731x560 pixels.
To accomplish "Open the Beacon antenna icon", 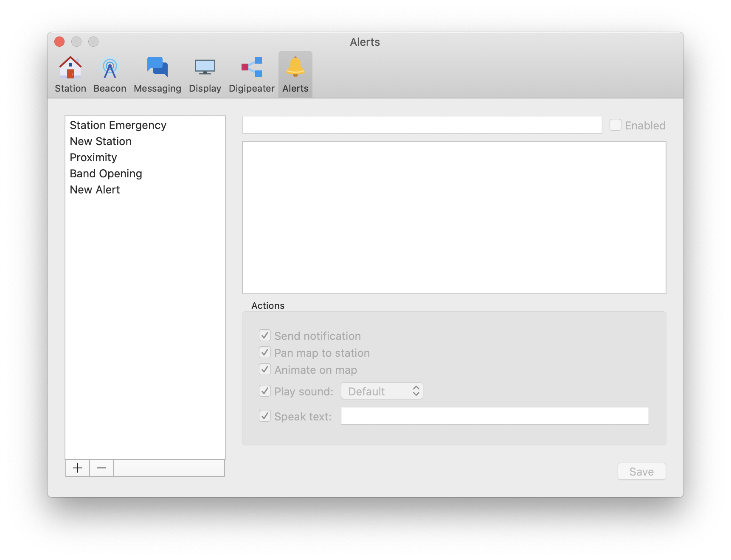I will tap(110, 68).
